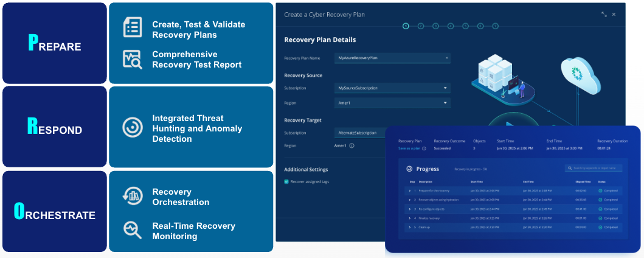Screen dimensions: 644x258
Task: Toggle the Recover assigned tags checkbox
Action: point(286,181)
